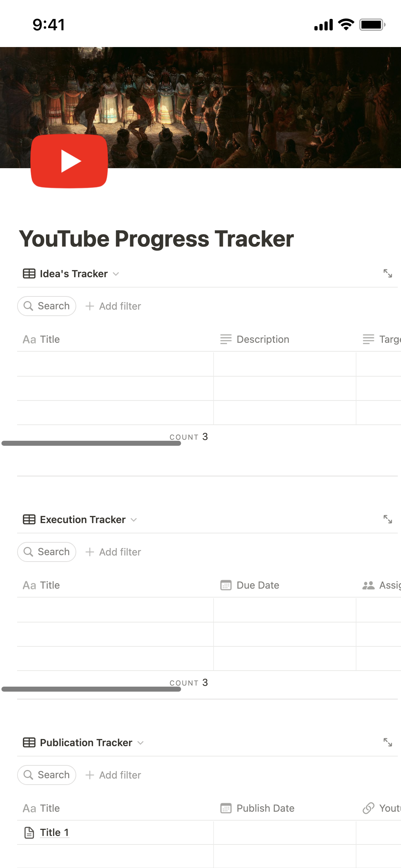Screen dimensions: 401x868
Task: Expand Idea's Tracker to full page
Action: 387,274
